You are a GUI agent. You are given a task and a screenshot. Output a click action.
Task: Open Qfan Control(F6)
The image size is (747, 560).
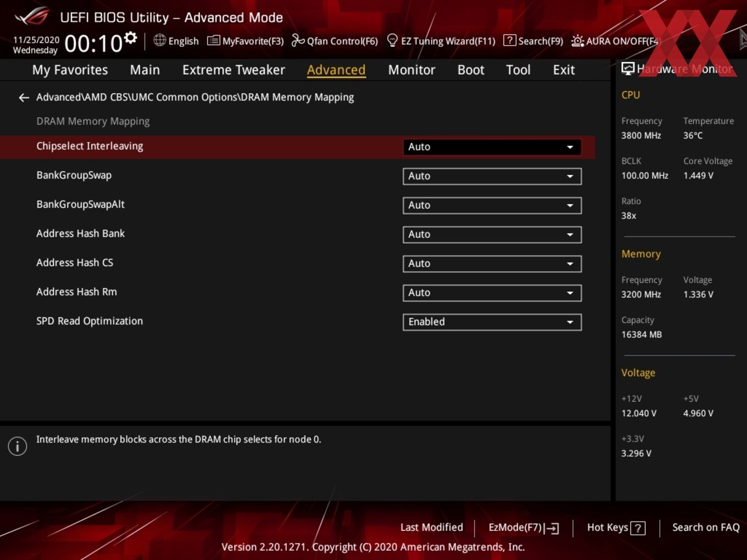(335, 41)
